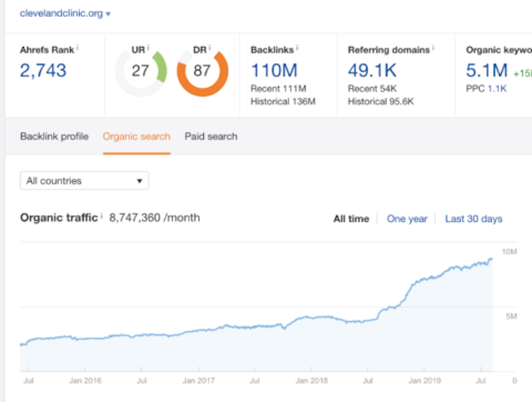Show the Last 30 days range

[x=473, y=218]
